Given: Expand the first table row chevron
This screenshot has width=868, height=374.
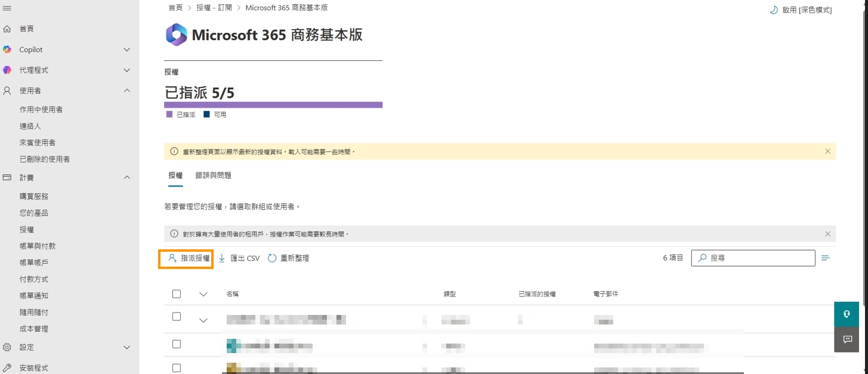Looking at the screenshot, I should [203, 320].
